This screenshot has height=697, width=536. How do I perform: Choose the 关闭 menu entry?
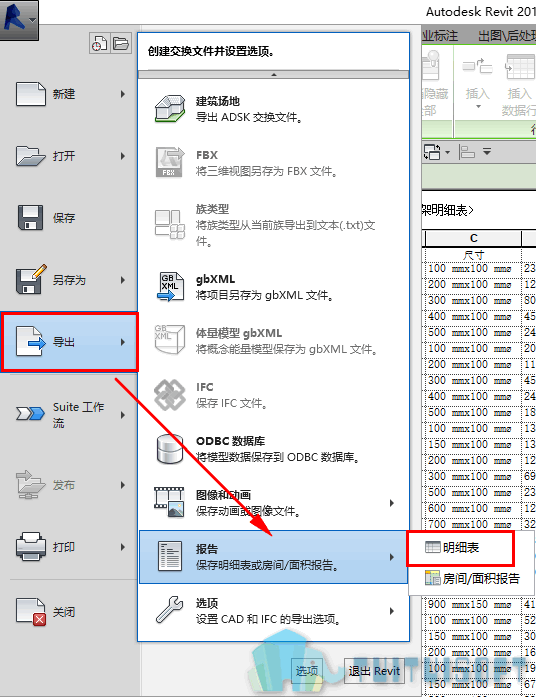69,612
